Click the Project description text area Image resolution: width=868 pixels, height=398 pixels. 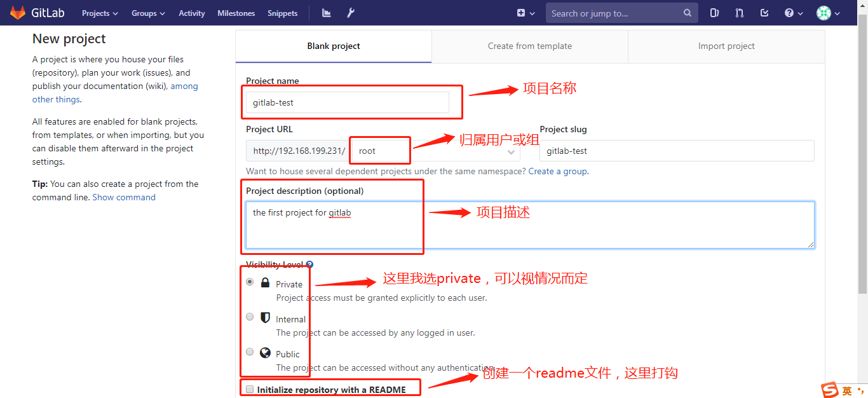530,225
